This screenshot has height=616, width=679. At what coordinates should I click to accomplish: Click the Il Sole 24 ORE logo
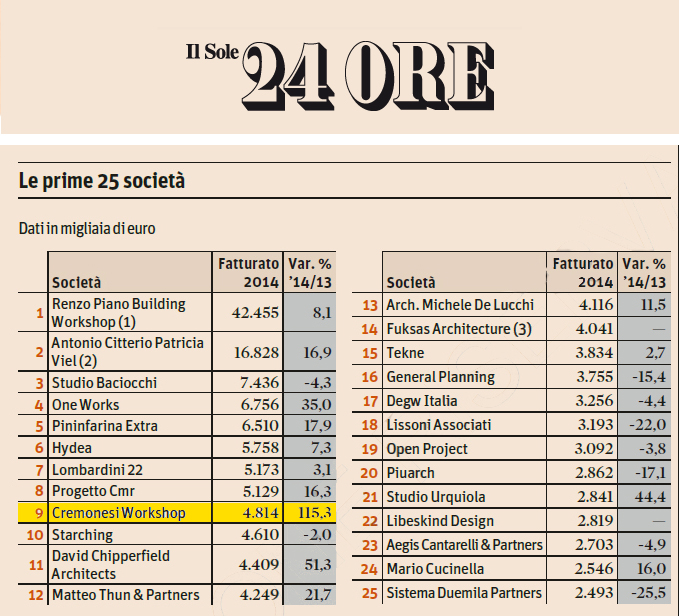(340, 75)
